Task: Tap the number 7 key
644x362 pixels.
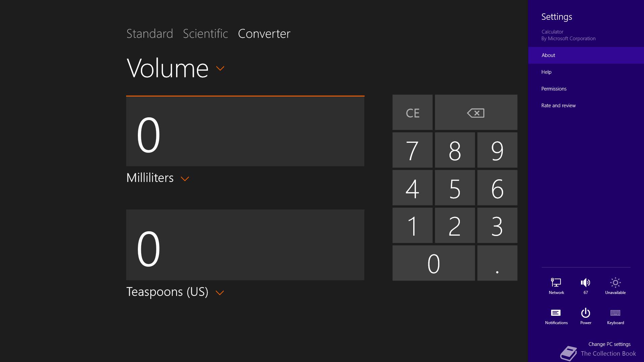Action: point(413,150)
